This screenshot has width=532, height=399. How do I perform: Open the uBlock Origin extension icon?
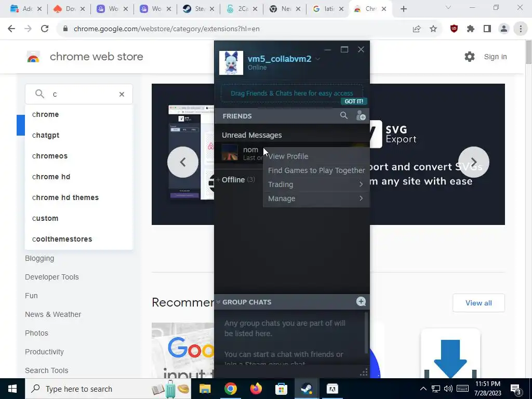click(x=454, y=29)
